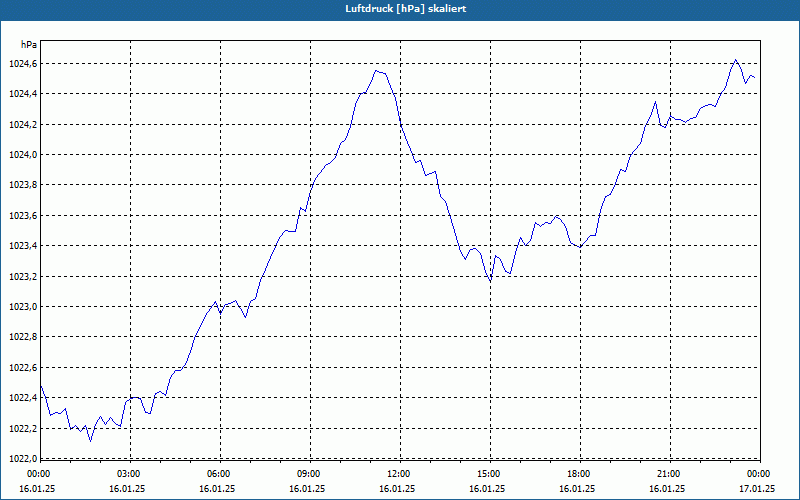
Task: Click the 1023,0 y-axis label
Action: [23, 307]
